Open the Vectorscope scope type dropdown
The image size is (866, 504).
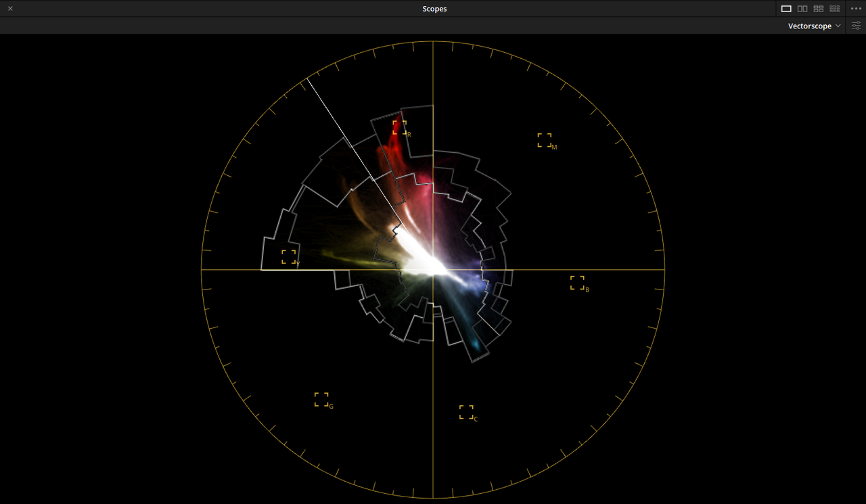point(815,26)
